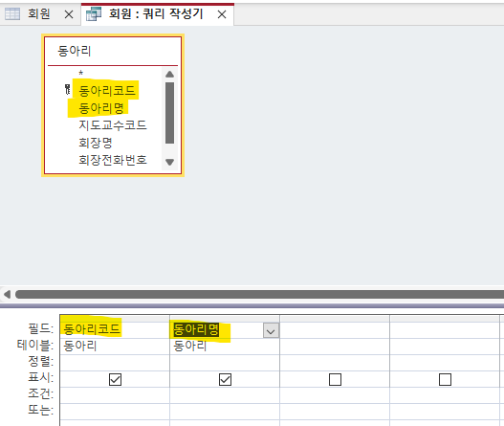Uncheck the 표시 checkbox for 동아리명

pos(225,379)
